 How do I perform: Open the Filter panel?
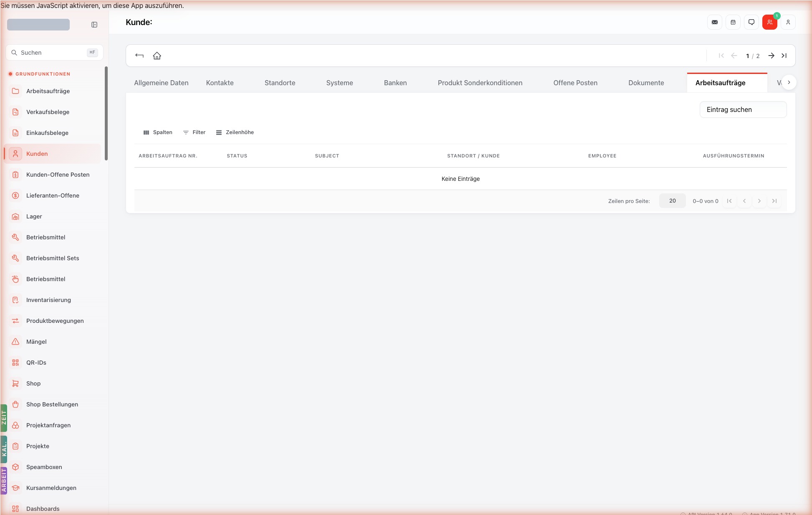pos(195,132)
